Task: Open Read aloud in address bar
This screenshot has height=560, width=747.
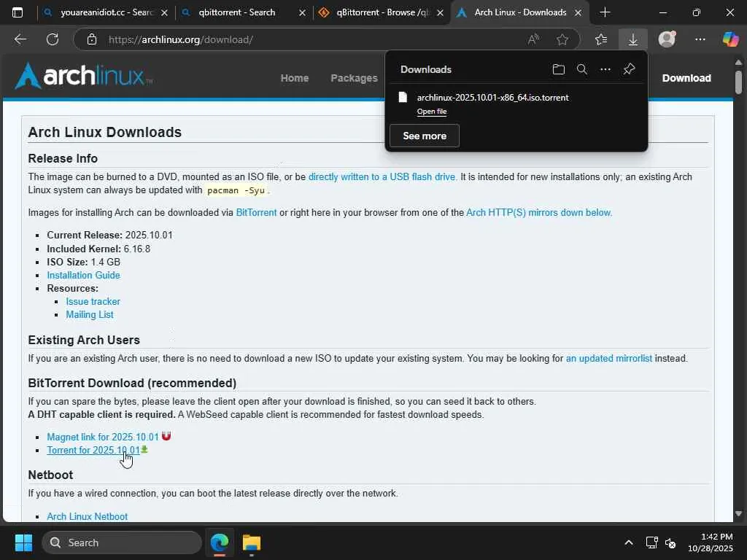Action: [533, 39]
